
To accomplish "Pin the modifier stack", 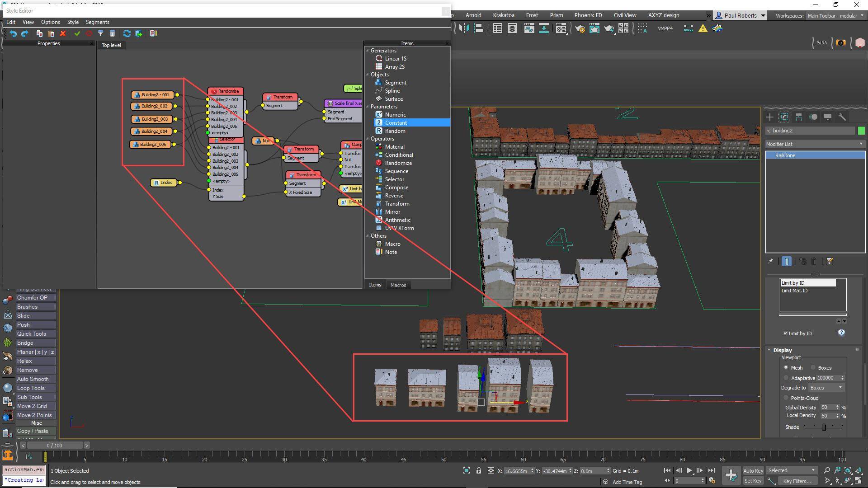I will [770, 261].
